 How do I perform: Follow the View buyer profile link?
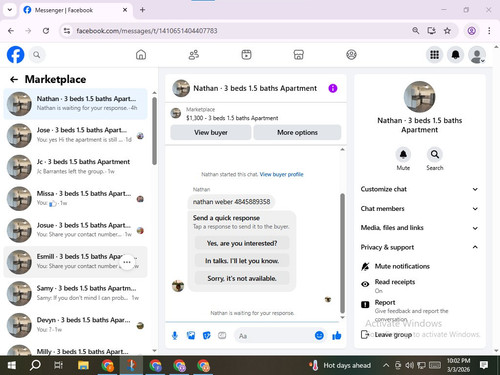point(281,174)
